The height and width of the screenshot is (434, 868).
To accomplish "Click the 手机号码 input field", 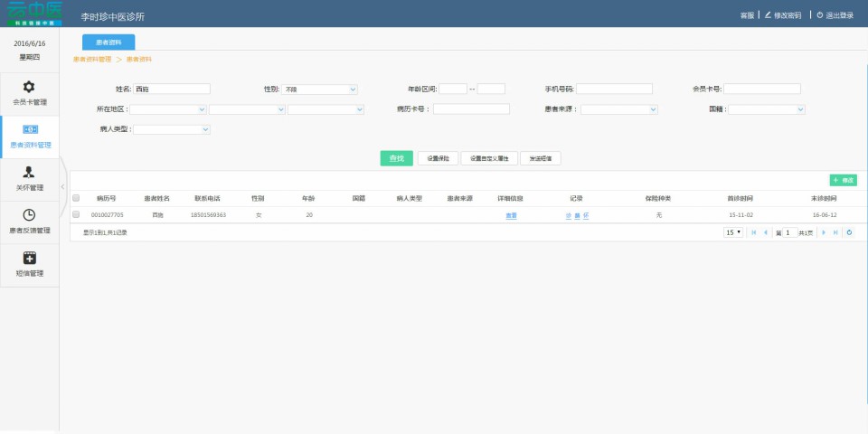I will [x=614, y=90].
